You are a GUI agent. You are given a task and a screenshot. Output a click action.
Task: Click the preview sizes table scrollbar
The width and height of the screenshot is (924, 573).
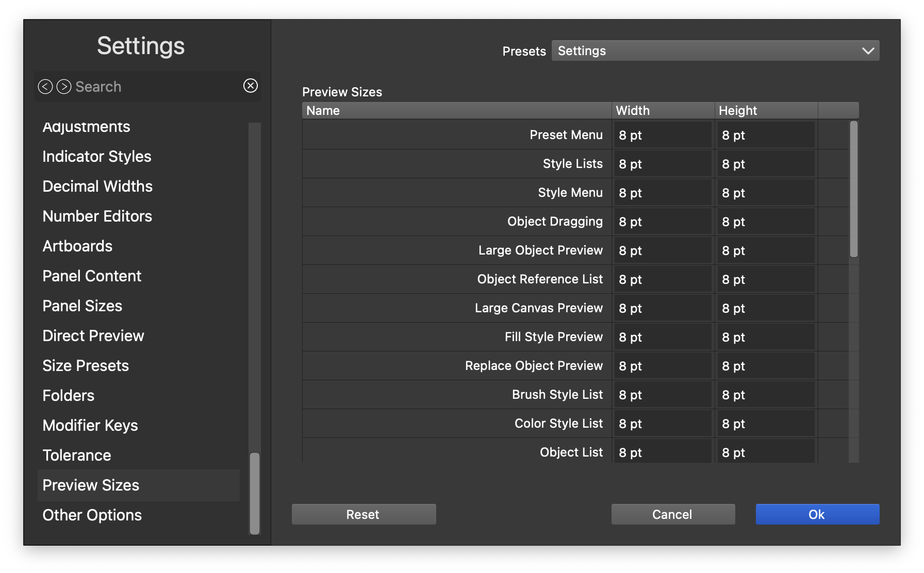pyautogui.click(x=854, y=189)
